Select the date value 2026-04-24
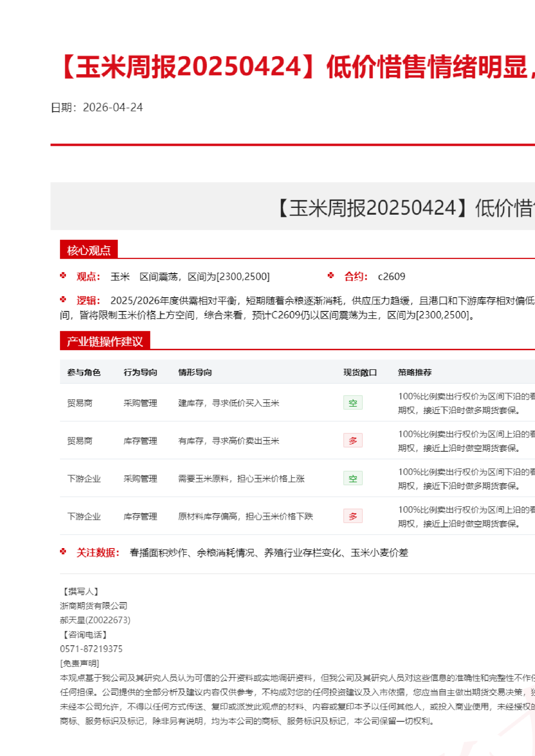The width and height of the screenshot is (535, 756). click(113, 108)
